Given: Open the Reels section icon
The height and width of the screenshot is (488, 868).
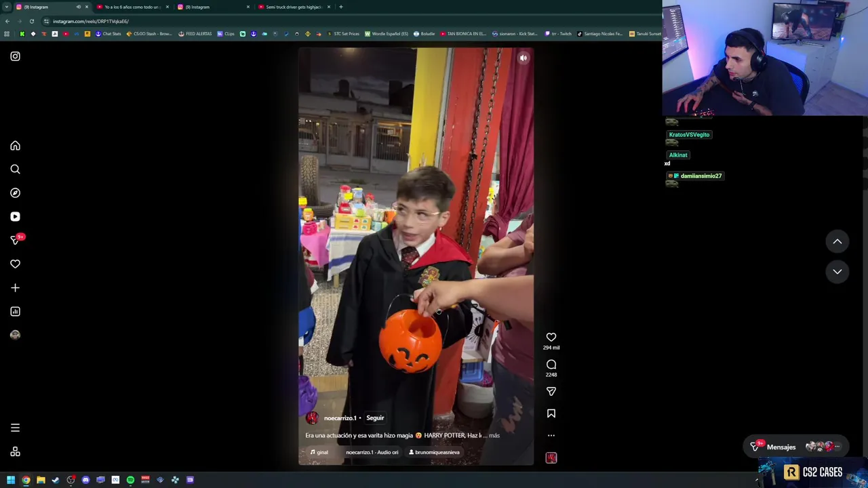Looking at the screenshot, I should (15, 217).
